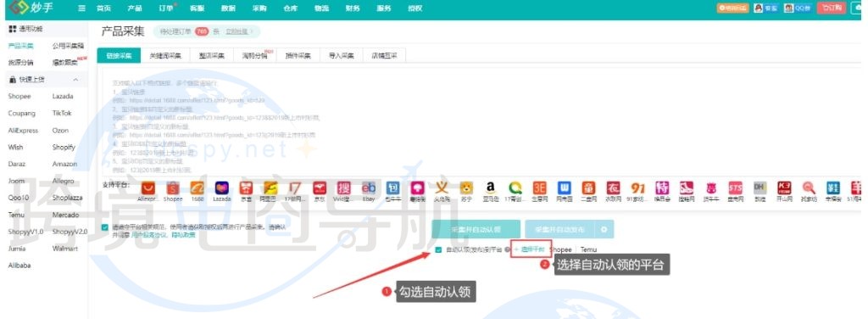Open the 产品 menu
The width and height of the screenshot is (868, 319).
click(x=135, y=8)
